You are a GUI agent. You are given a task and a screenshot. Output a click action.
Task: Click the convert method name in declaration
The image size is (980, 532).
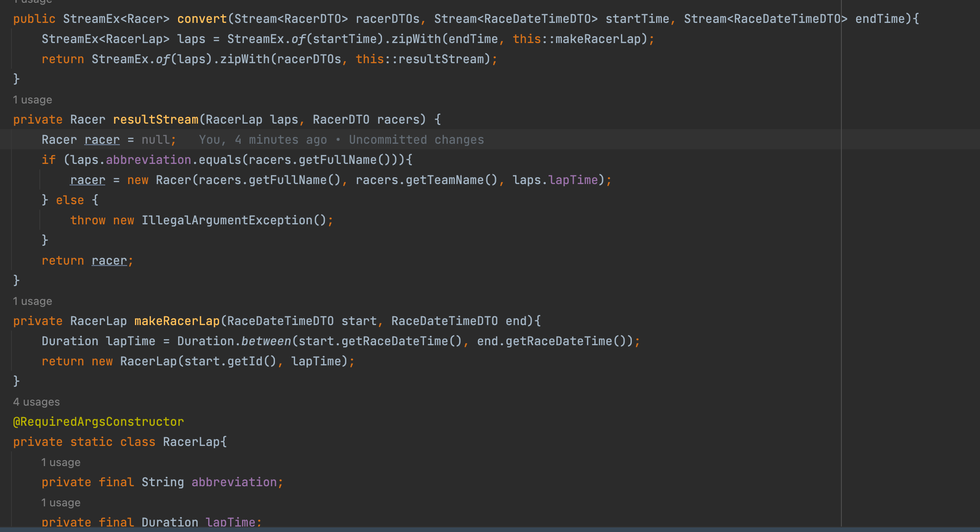202,19
